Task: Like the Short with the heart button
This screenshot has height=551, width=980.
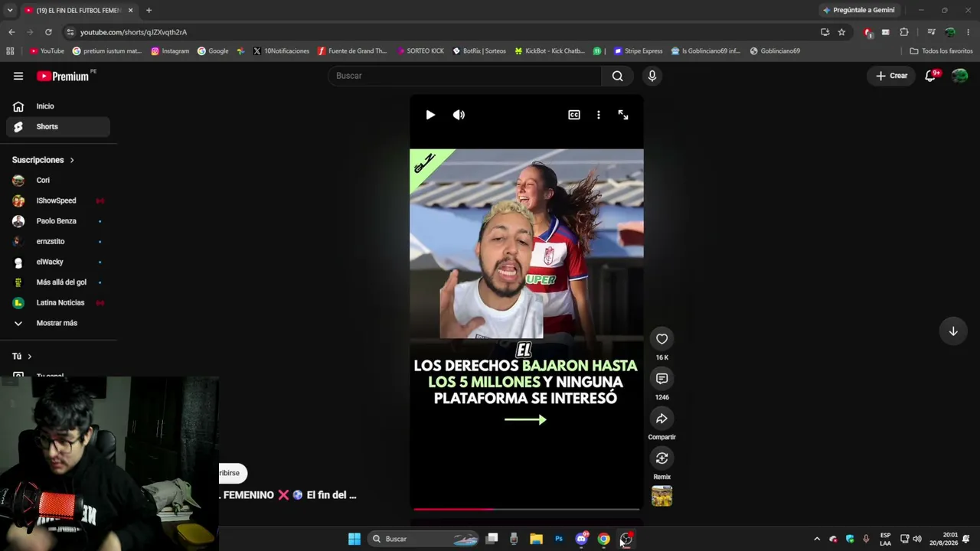Action: [x=662, y=339]
